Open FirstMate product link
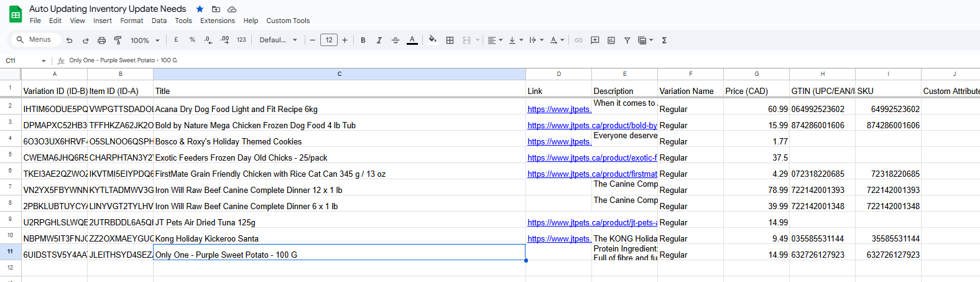 point(592,174)
